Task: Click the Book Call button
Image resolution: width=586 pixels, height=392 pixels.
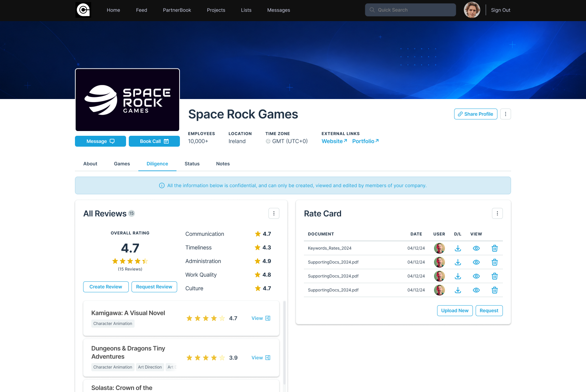Action: tap(154, 141)
